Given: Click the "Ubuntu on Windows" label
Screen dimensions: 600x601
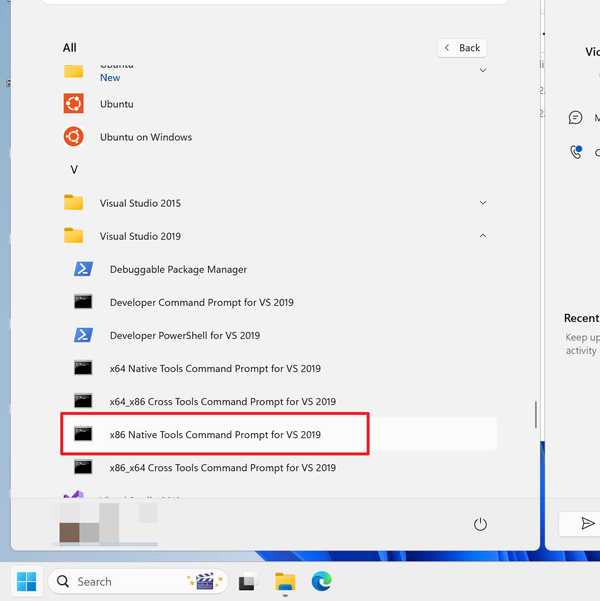Looking at the screenshot, I should pyautogui.click(x=146, y=137).
